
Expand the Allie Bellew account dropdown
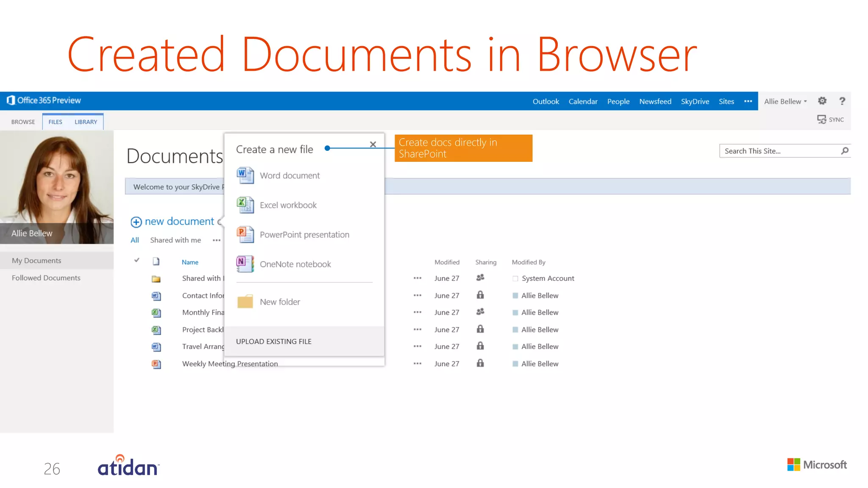point(785,101)
